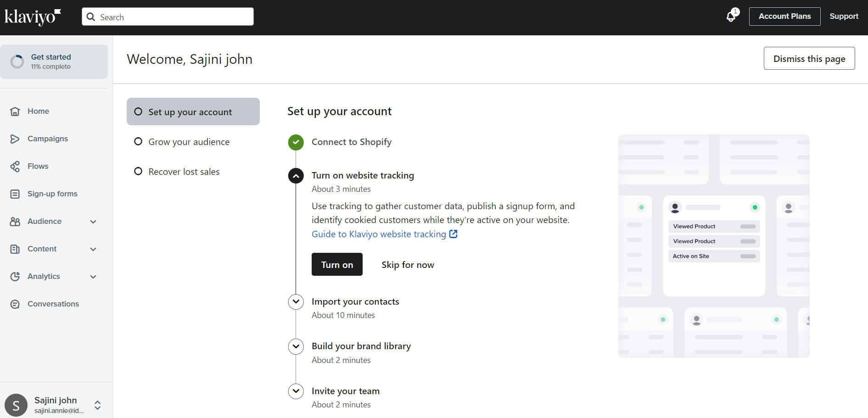The height and width of the screenshot is (418, 868).
Task: Click the Get started progress ring
Action: point(17,61)
